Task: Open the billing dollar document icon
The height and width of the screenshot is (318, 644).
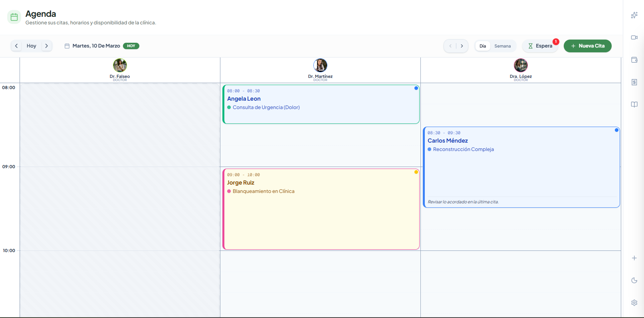Action: click(634, 82)
